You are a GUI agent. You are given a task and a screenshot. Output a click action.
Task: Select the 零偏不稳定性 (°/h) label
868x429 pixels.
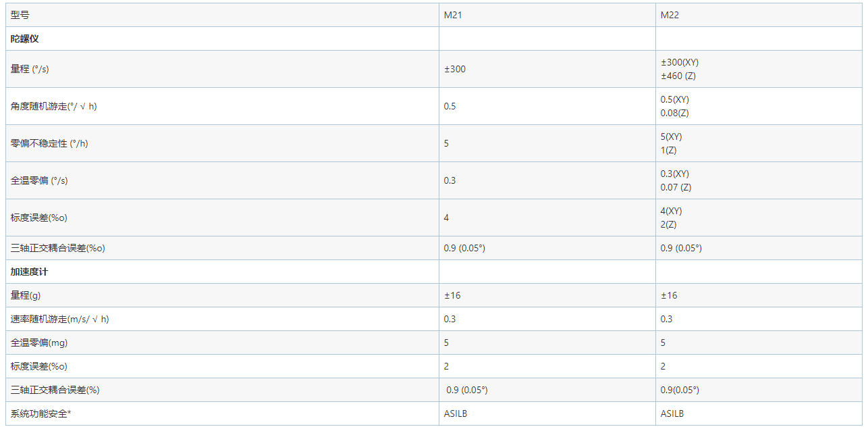coord(49,143)
